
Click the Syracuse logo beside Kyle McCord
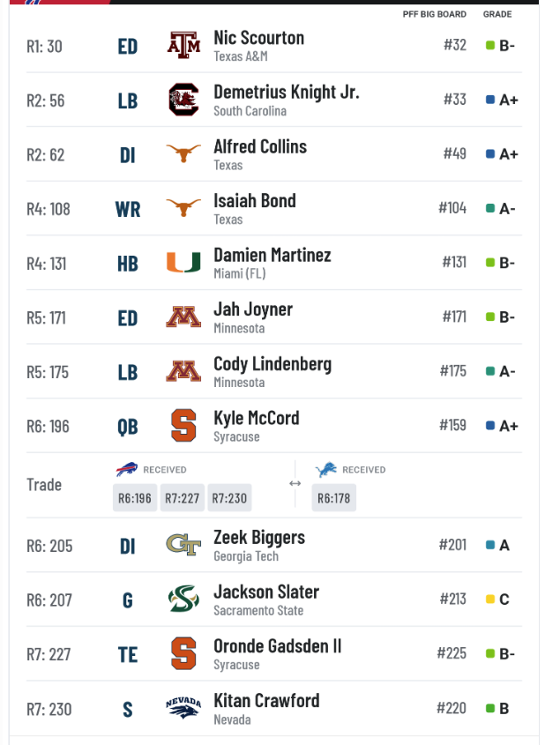[x=183, y=425]
